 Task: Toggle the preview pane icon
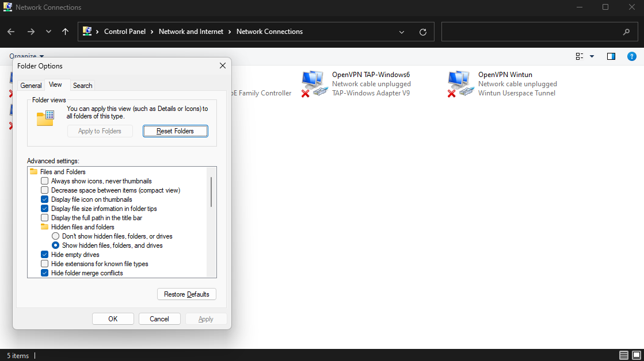(611, 56)
